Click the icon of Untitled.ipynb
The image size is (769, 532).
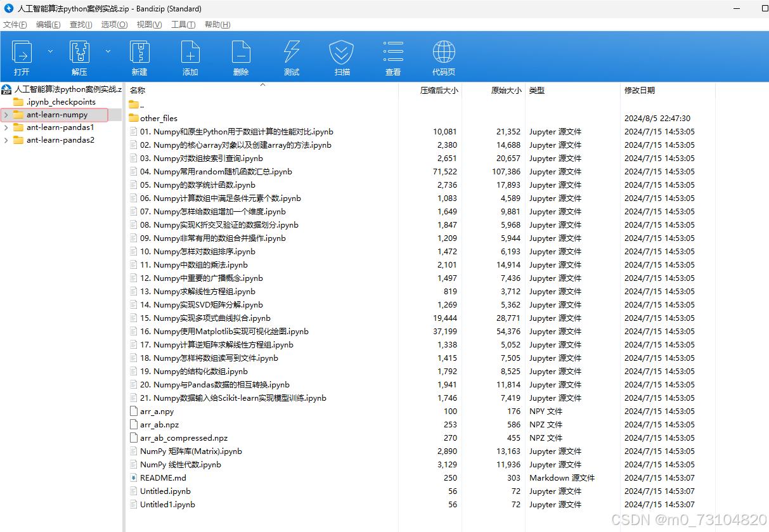click(133, 491)
